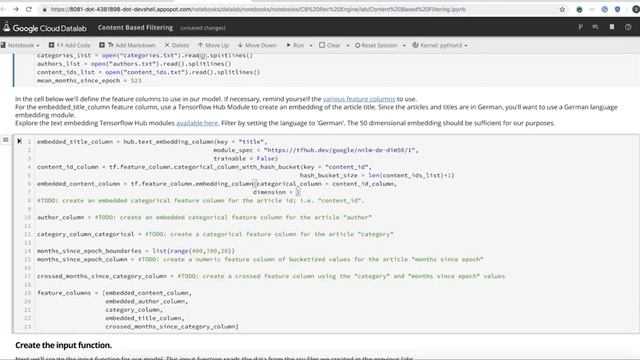Click the bookmark icon in header

(x=611, y=27)
